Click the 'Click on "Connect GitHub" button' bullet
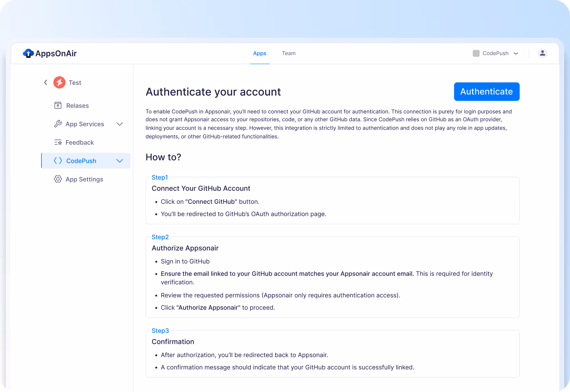 pos(210,202)
